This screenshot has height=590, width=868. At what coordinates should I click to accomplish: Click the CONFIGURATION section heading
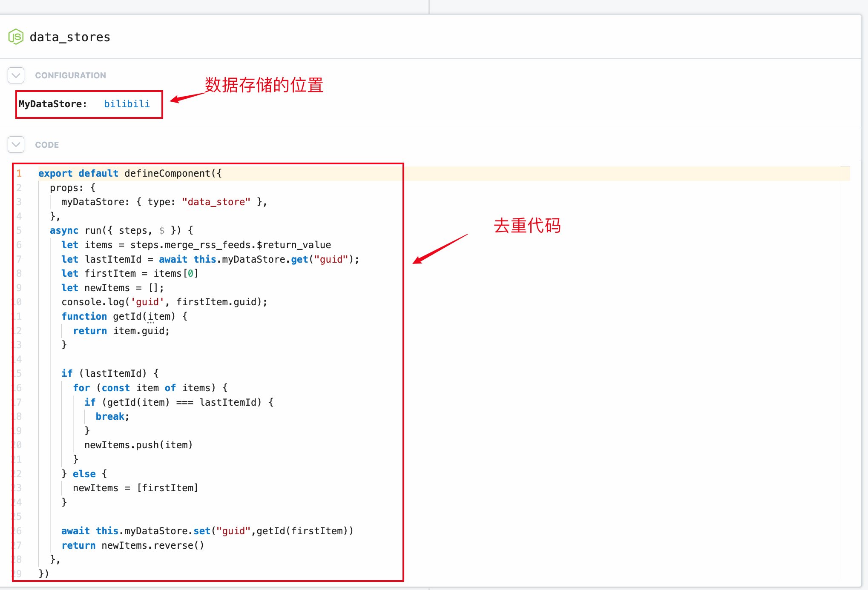point(70,75)
